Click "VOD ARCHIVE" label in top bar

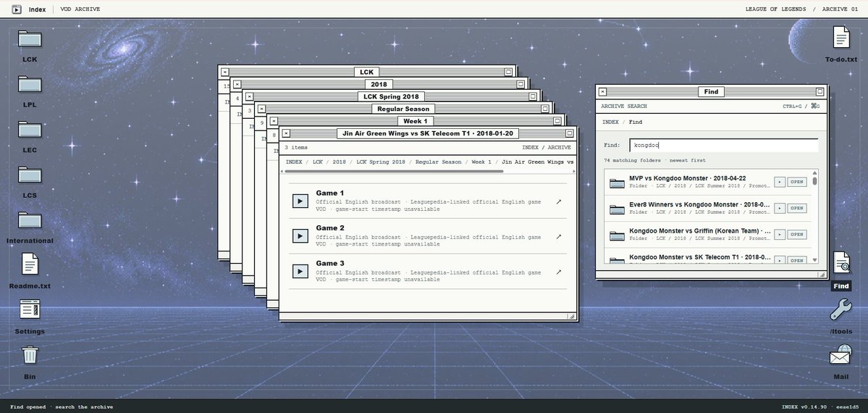point(80,9)
